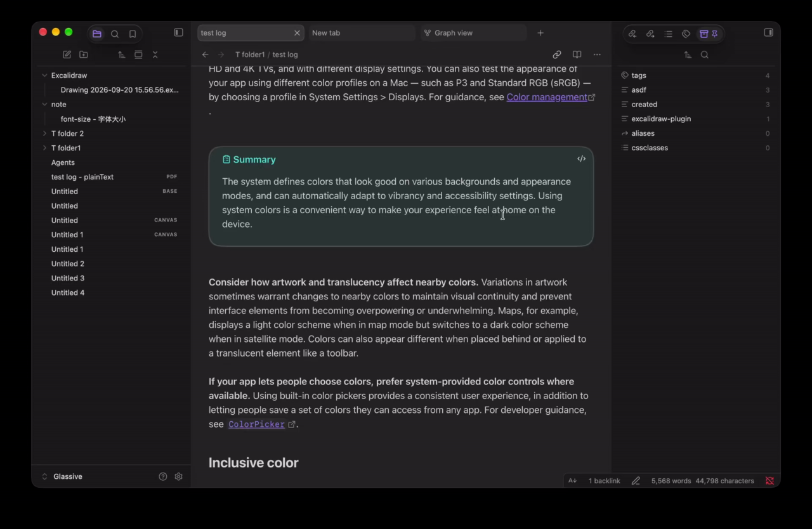The image size is (812, 529).
Task: Create a new folder
Action: pos(84,55)
